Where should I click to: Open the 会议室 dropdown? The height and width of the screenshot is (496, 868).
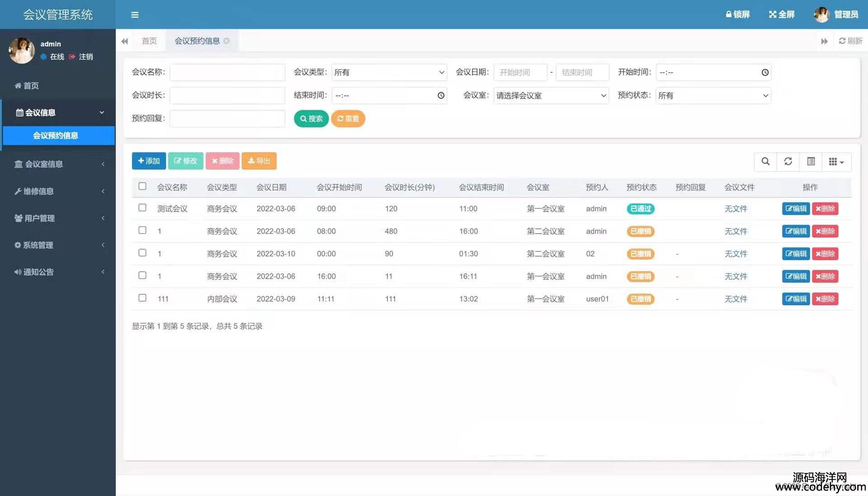click(x=551, y=95)
